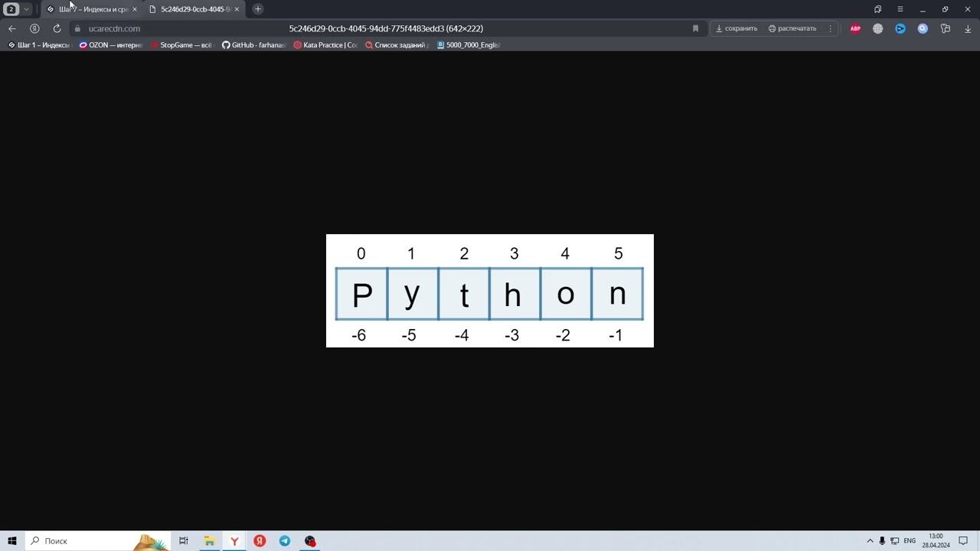980x551 pixels.
Task: Switch to Yandex Browser on the taskbar
Action: click(234, 541)
